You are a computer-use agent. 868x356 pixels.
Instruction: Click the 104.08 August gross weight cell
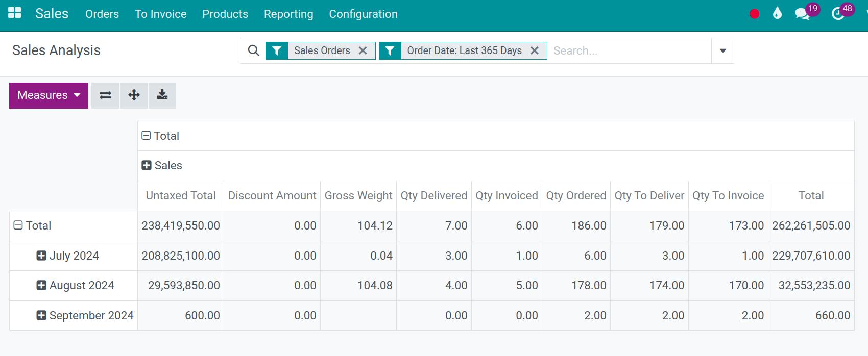click(x=358, y=285)
